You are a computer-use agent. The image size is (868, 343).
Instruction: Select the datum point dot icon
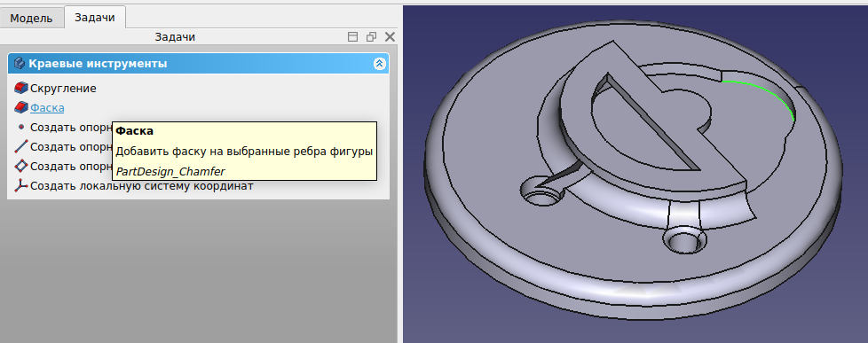click(x=21, y=127)
